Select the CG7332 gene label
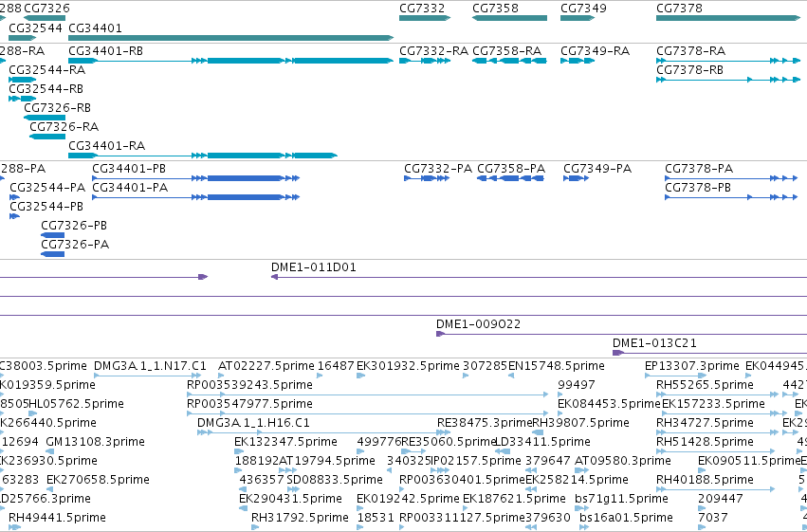Viewport: 807px width, 532px height. tap(422, 9)
